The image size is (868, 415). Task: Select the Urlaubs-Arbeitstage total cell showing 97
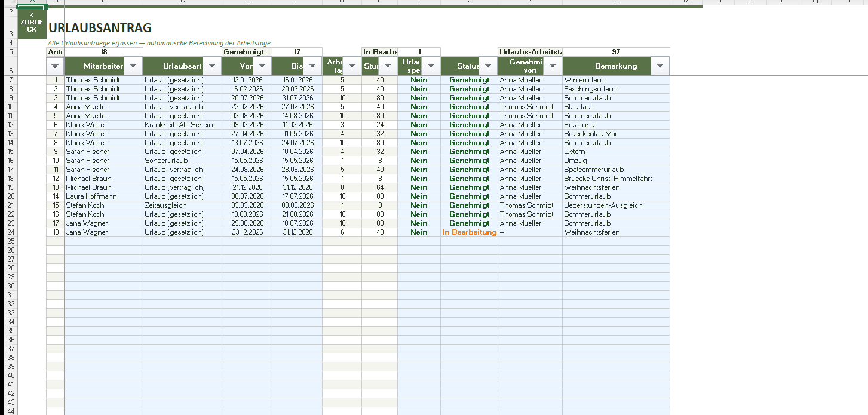tap(615, 52)
